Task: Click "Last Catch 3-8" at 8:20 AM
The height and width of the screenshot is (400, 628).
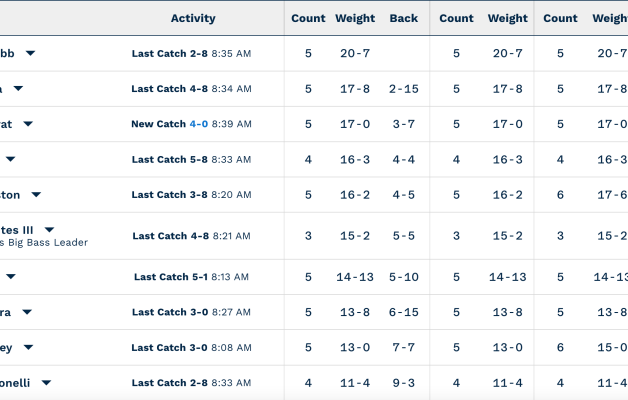Action: [170, 195]
